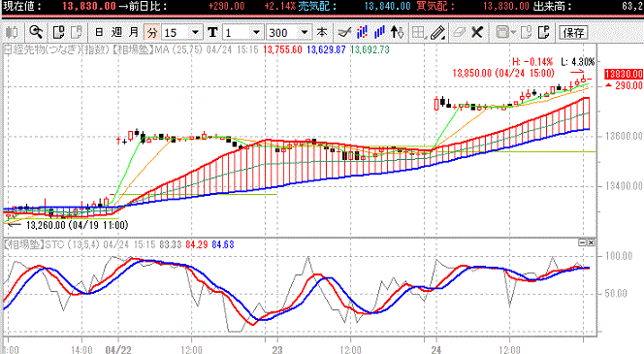Click the blue MA value 13,629.87
Image resolution: width=644 pixels, height=354 pixels.
[326, 50]
